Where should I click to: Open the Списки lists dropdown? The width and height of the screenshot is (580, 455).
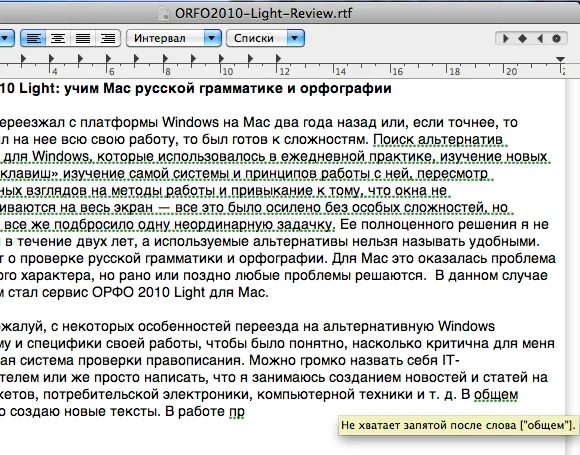point(265,38)
